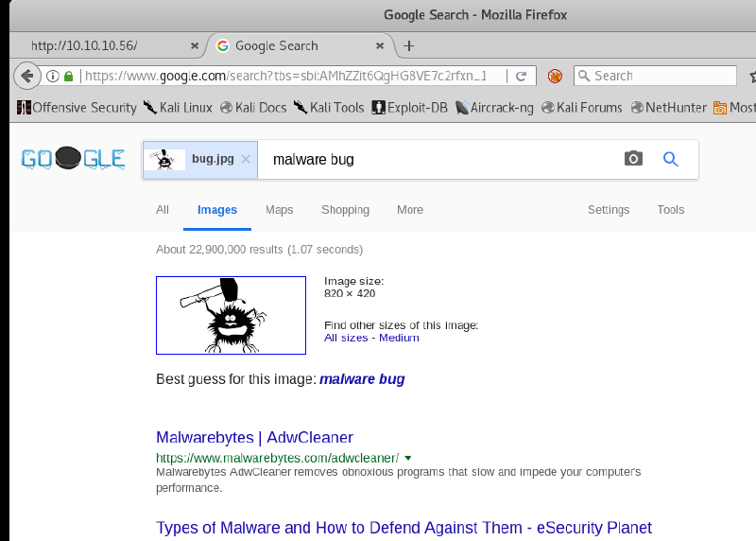Open NetHunter bookmark
756x541 pixels.
pos(669,107)
